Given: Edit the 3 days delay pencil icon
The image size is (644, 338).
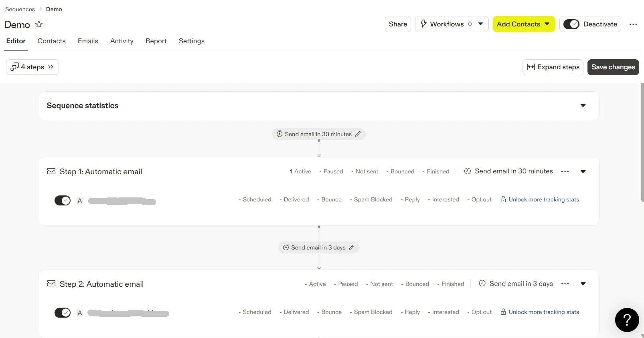Looking at the screenshot, I should coord(351,247).
